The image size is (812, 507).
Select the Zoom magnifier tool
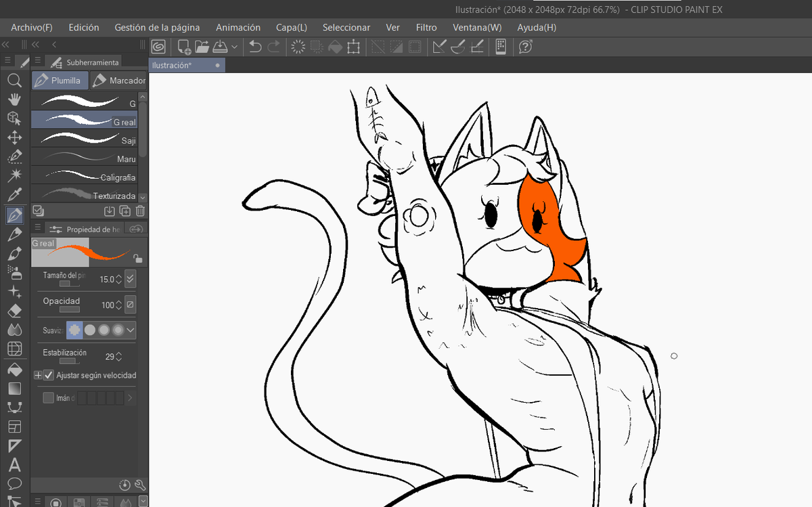click(14, 80)
